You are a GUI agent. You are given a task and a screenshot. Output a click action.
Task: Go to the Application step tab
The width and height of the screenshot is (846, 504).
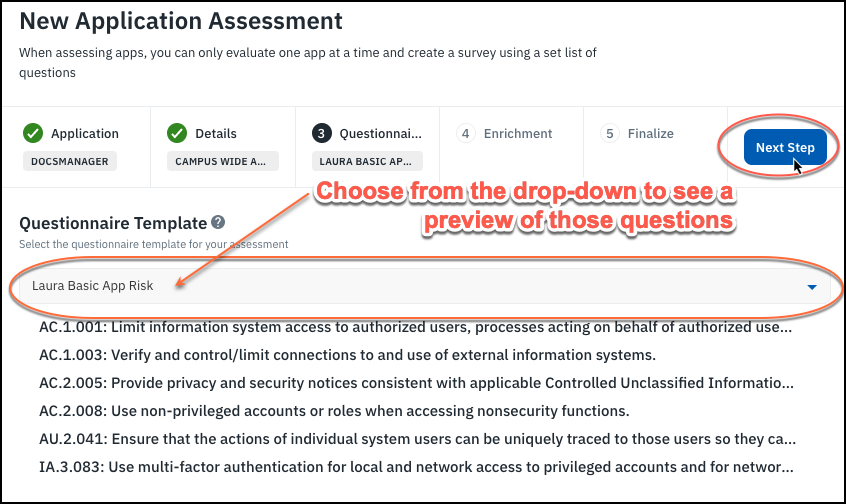85,133
